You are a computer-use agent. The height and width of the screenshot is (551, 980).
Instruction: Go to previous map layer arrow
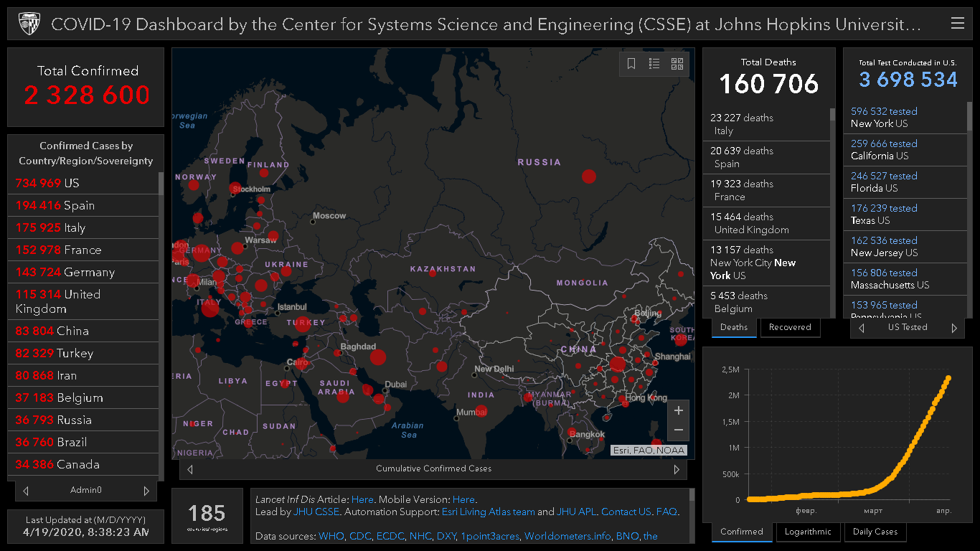coord(190,470)
